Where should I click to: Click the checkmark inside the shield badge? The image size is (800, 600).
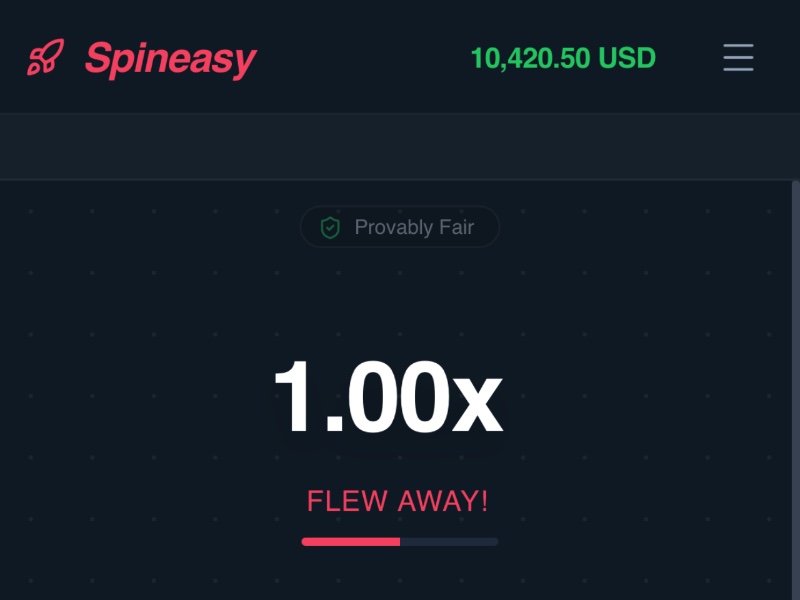pos(328,227)
